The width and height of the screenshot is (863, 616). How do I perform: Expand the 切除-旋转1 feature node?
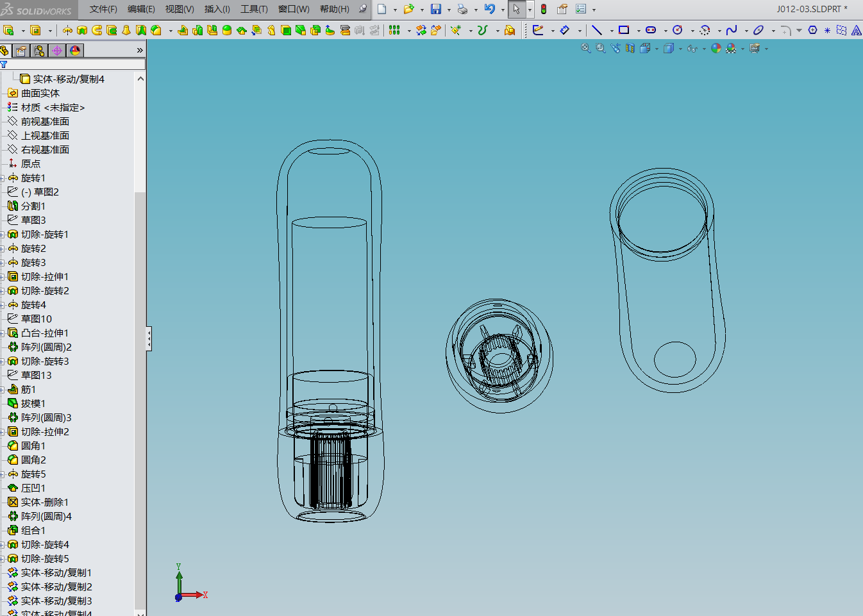(3, 235)
